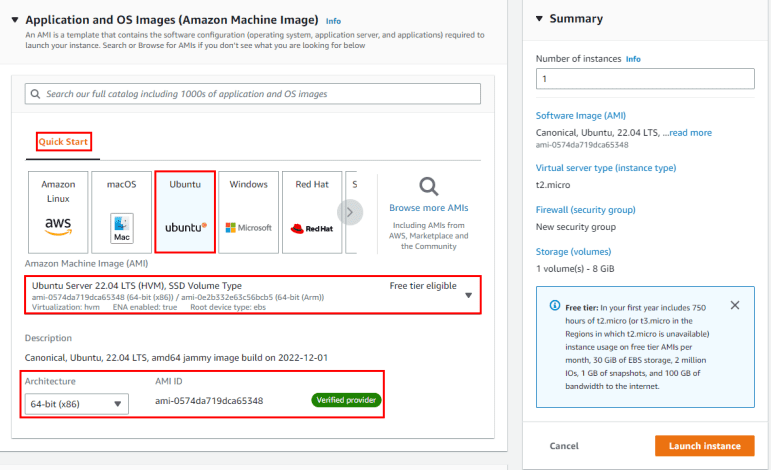This screenshot has width=771, height=470.
Task: Choose the macOS image tile
Action: (122, 212)
